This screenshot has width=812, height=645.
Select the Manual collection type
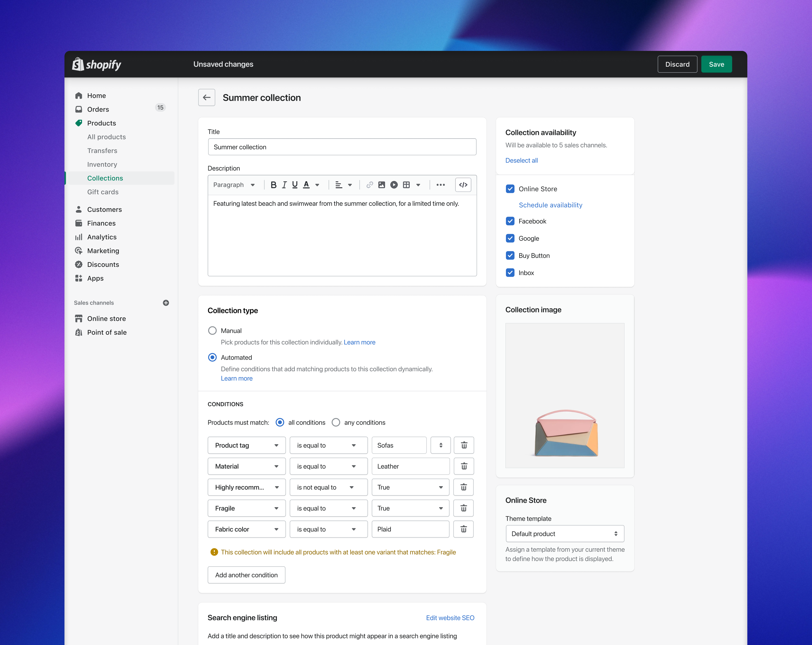click(212, 331)
